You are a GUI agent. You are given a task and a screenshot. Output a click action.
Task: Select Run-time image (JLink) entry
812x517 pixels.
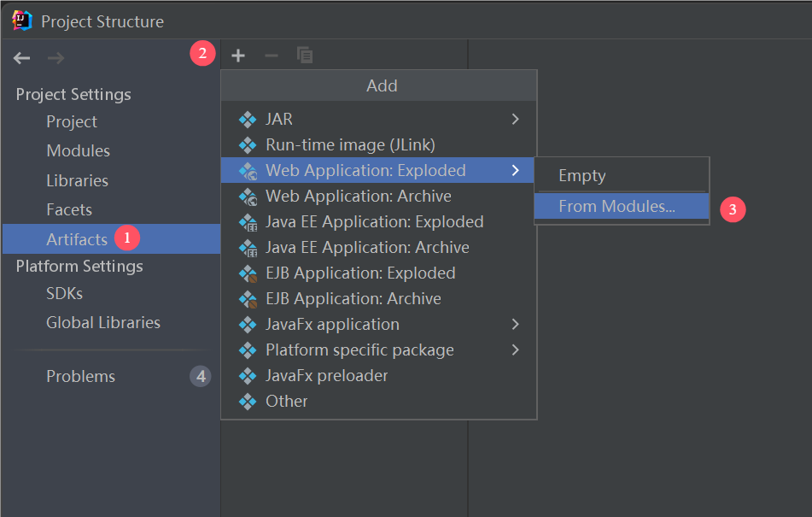pyautogui.click(x=350, y=145)
